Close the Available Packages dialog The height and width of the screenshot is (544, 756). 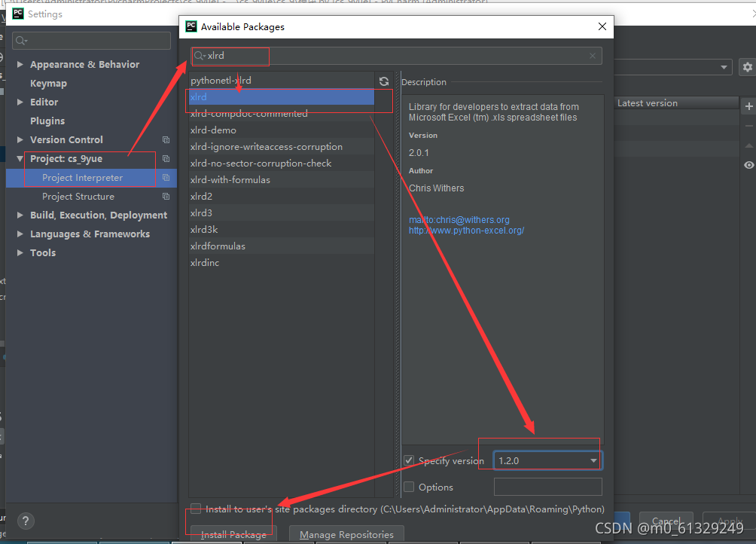602,26
